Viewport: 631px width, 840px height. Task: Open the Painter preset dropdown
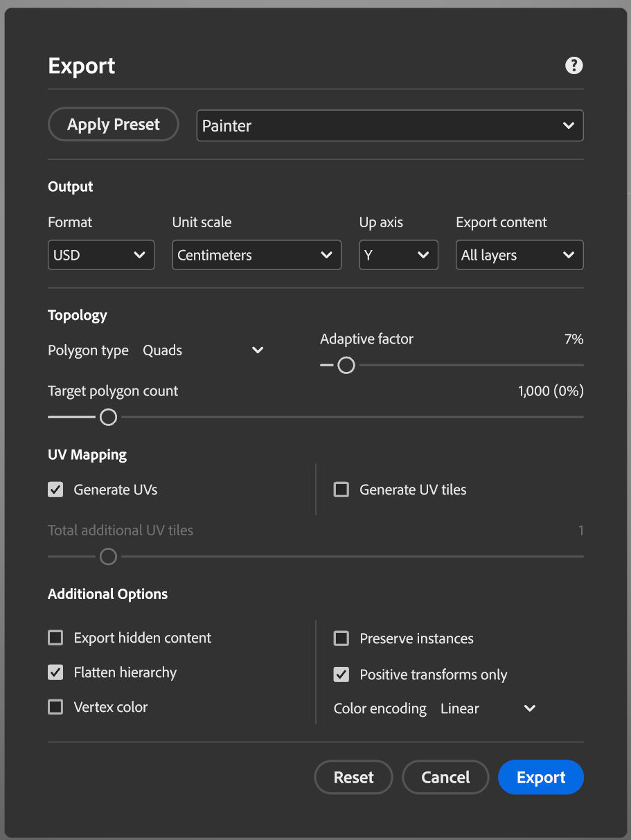[389, 126]
